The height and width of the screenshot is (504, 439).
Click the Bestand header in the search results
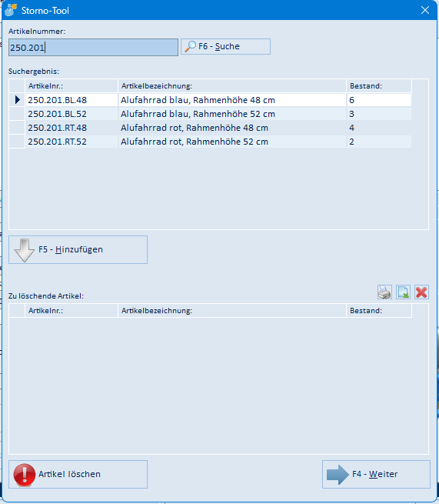coord(379,86)
